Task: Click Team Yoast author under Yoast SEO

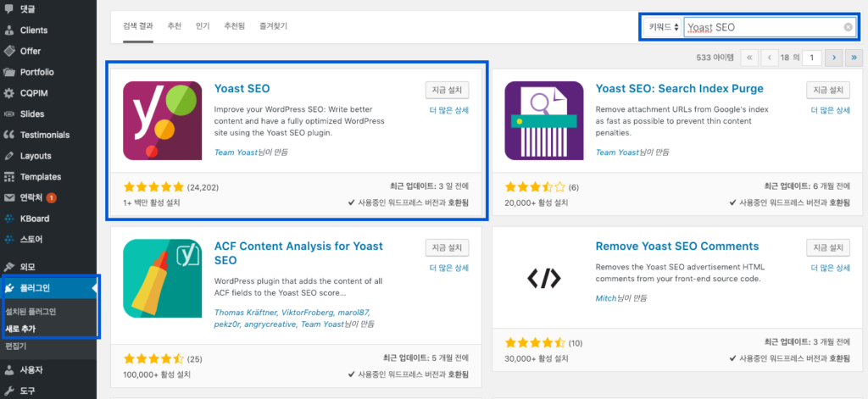Action: (236, 152)
